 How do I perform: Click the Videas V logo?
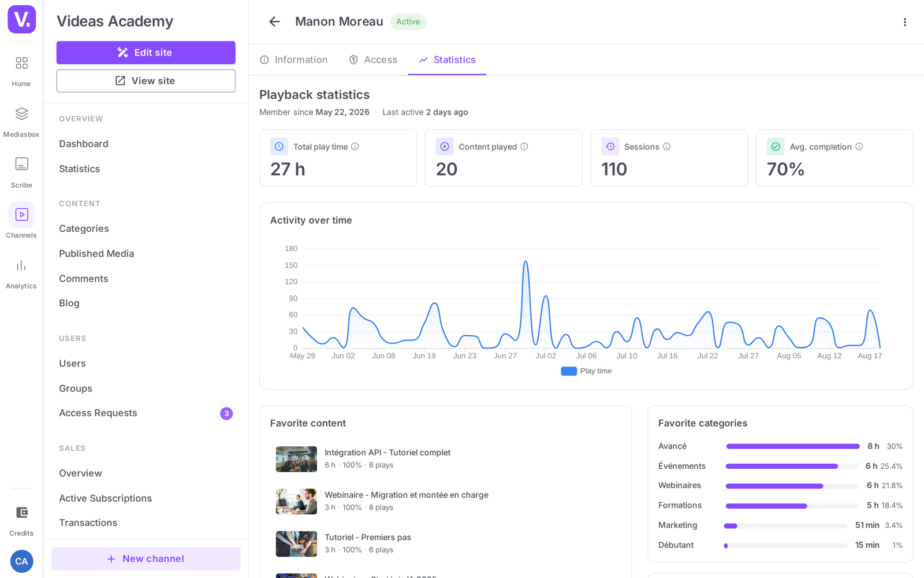(21, 19)
